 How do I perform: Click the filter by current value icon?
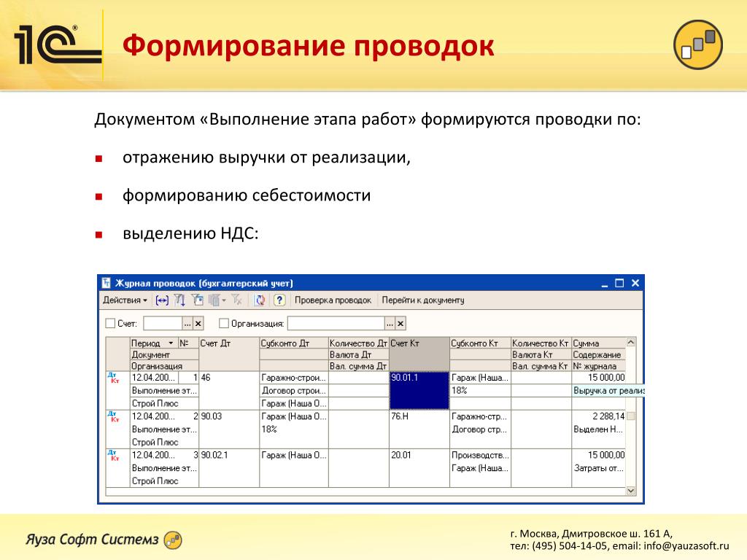tap(198, 300)
